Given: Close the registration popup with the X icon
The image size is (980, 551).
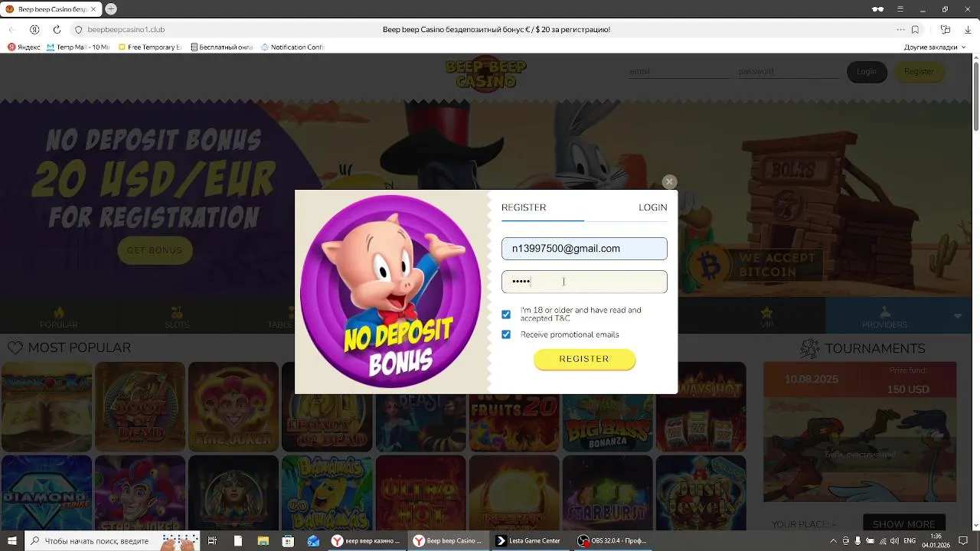Looking at the screenshot, I should pyautogui.click(x=669, y=181).
